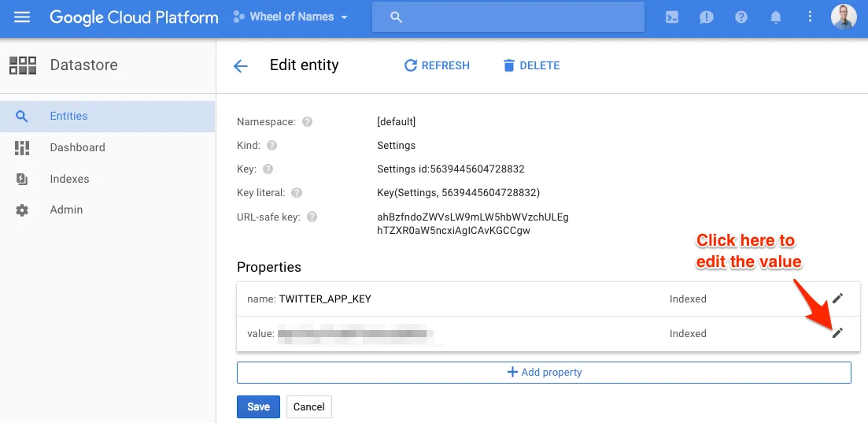Click the TWITTER_APP_KEY name property row
Viewport: 868px width, 423px height.
(548, 299)
